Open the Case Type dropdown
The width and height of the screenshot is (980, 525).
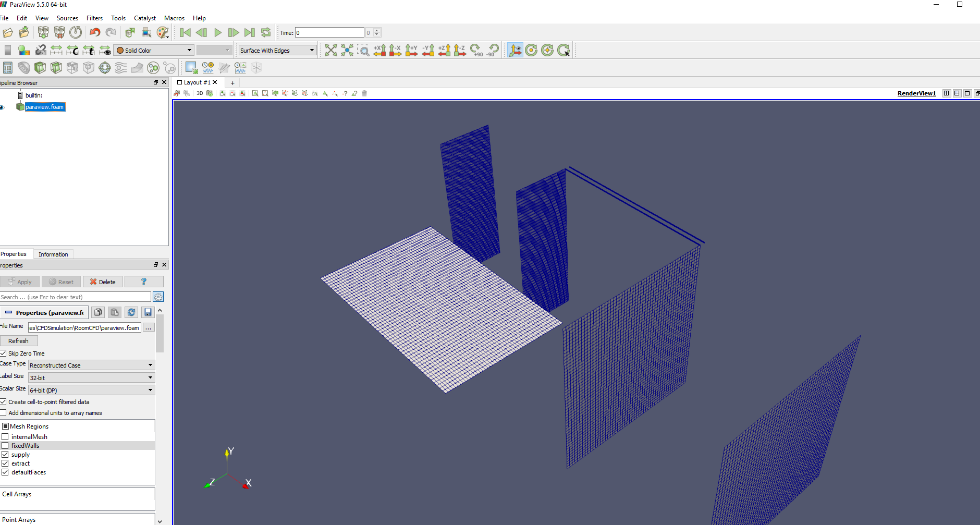point(91,365)
